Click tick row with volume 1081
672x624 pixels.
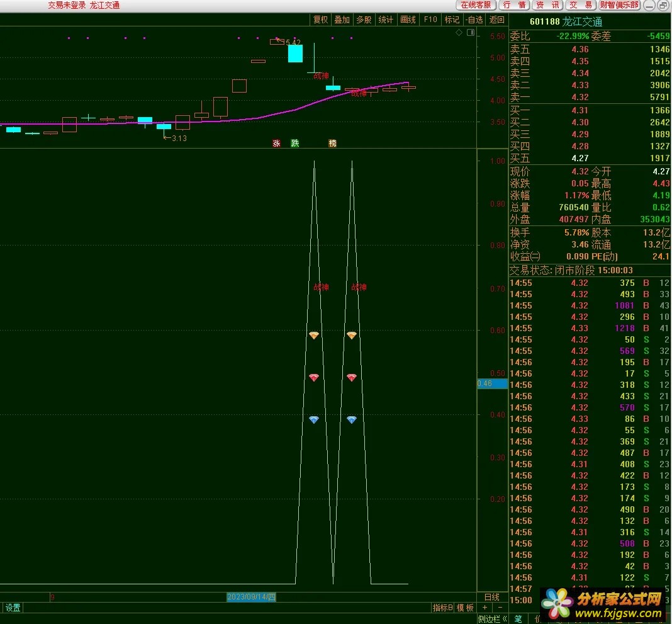tap(590, 305)
